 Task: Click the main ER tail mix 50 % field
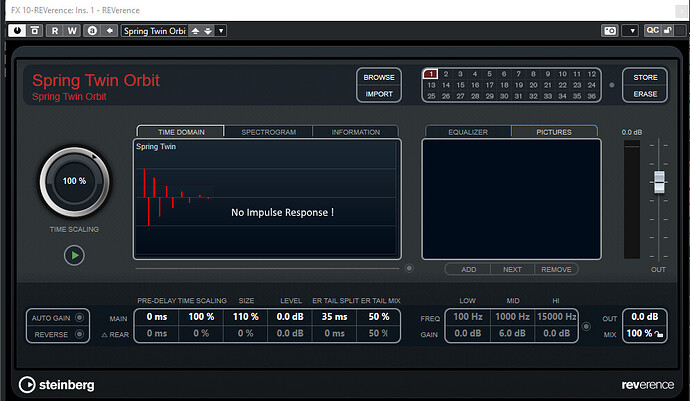[378, 317]
